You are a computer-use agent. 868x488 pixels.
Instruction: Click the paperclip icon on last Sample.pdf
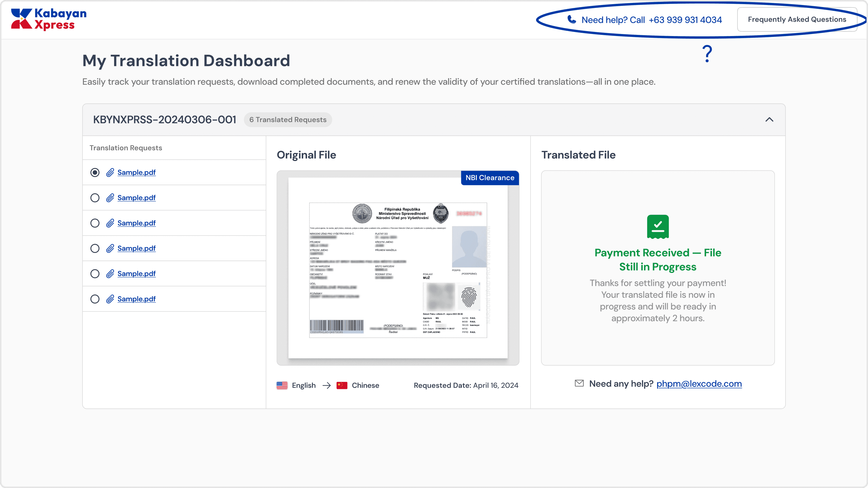coord(110,299)
